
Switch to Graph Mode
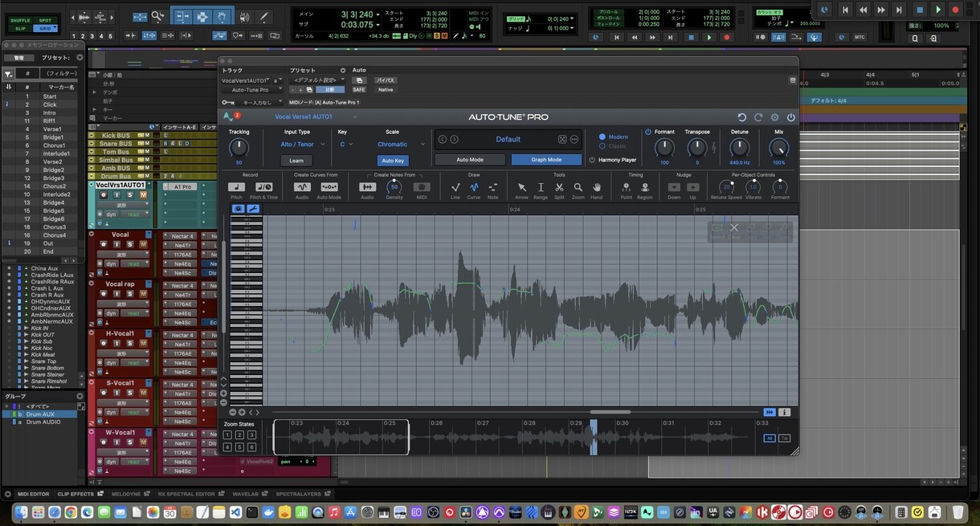(x=546, y=160)
